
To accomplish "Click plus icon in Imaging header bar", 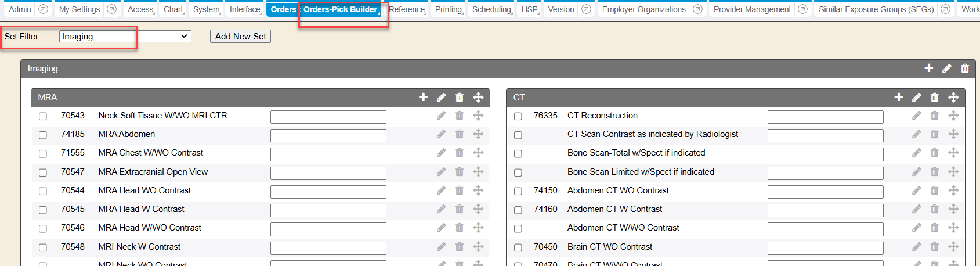I will 928,69.
